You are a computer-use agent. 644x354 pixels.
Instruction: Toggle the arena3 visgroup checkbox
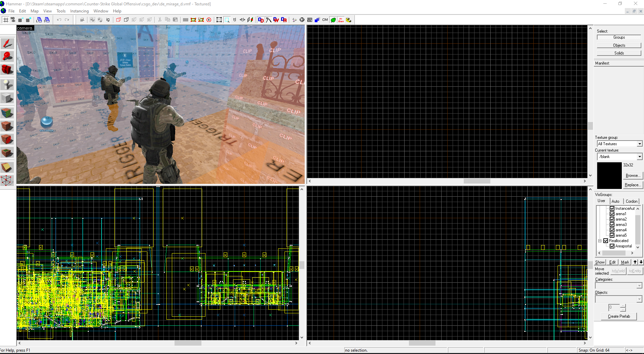point(612,225)
